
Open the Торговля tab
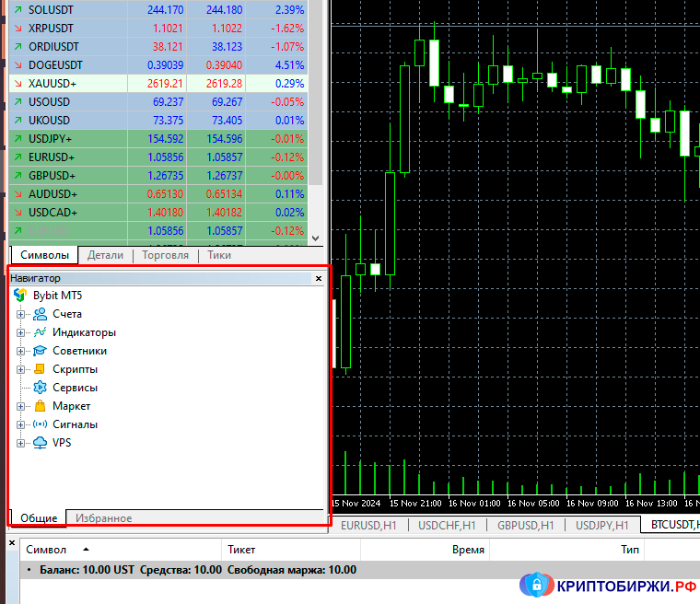165,255
